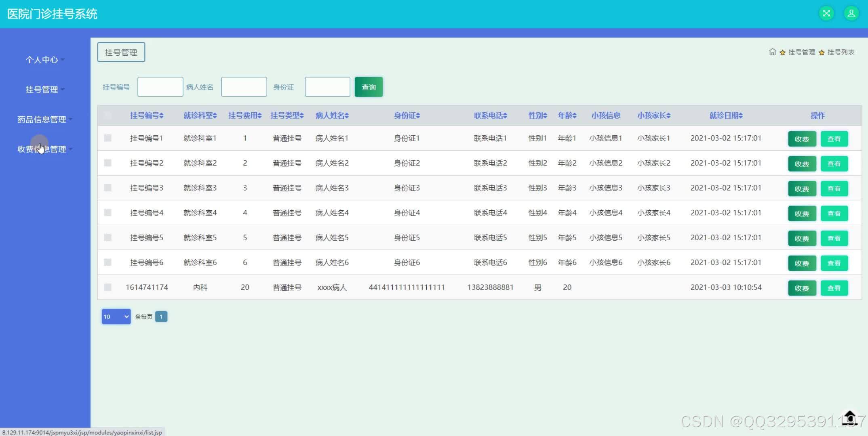
Task: Sort by 身份证 column
Action: click(x=407, y=115)
